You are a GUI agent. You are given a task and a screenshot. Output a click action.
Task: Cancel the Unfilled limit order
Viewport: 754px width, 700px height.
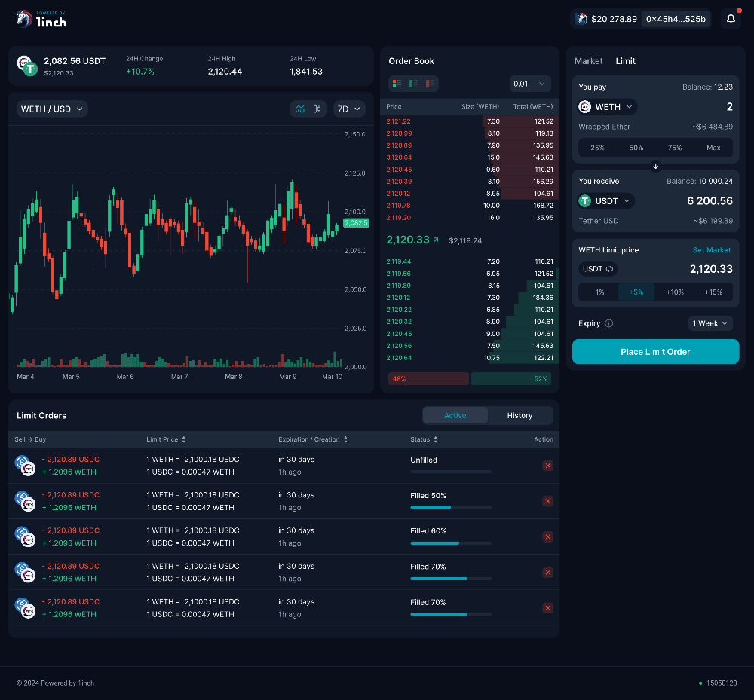tap(548, 466)
